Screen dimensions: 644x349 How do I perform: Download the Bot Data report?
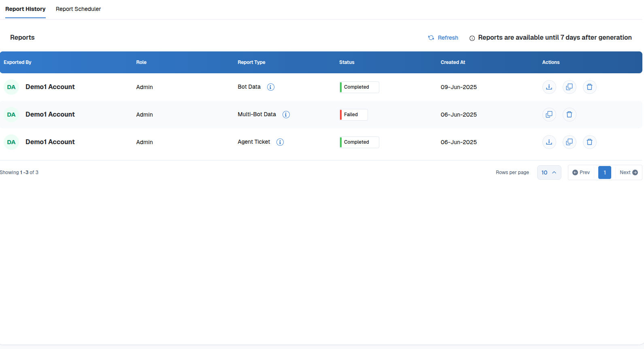549,87
